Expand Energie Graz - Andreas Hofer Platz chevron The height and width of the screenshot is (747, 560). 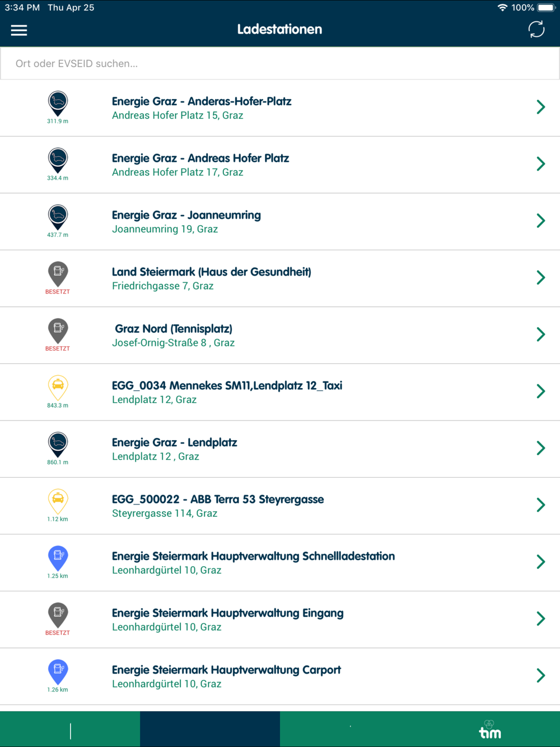(x=540, y=164)
